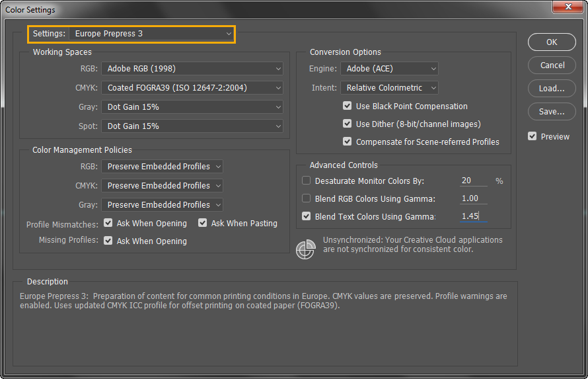Open the Gray working space dropdown

tap(192, 106)
